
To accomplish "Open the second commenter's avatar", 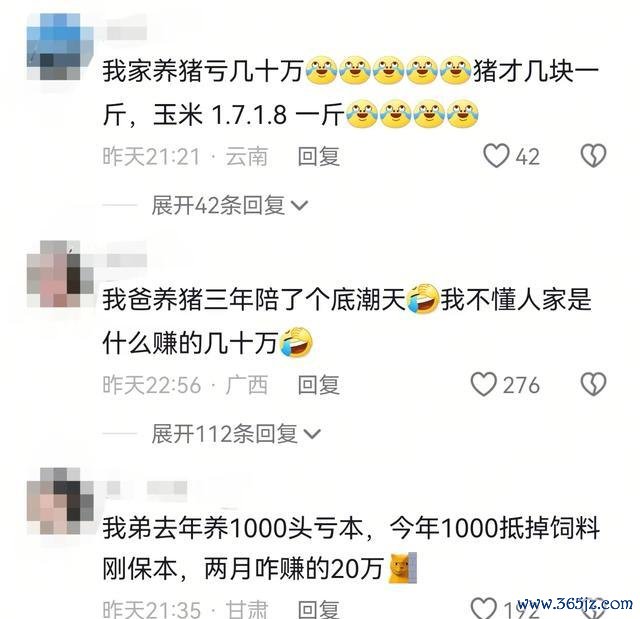I will point(60,274).
